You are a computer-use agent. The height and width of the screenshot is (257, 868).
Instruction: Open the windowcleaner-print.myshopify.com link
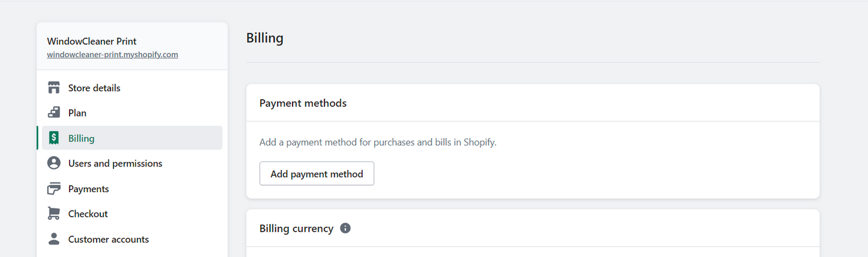pyautogui.click(x=112, y=55)
